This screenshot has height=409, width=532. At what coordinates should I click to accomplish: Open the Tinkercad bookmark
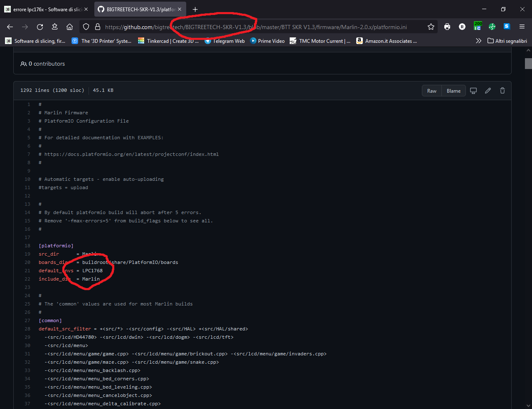(x=168, y=41)
